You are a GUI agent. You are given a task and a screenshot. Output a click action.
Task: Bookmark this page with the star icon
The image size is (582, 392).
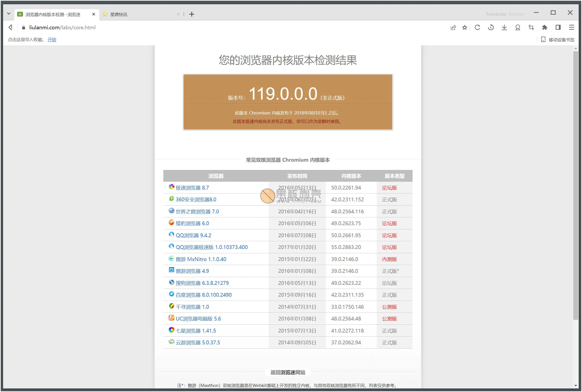[464, 28]
